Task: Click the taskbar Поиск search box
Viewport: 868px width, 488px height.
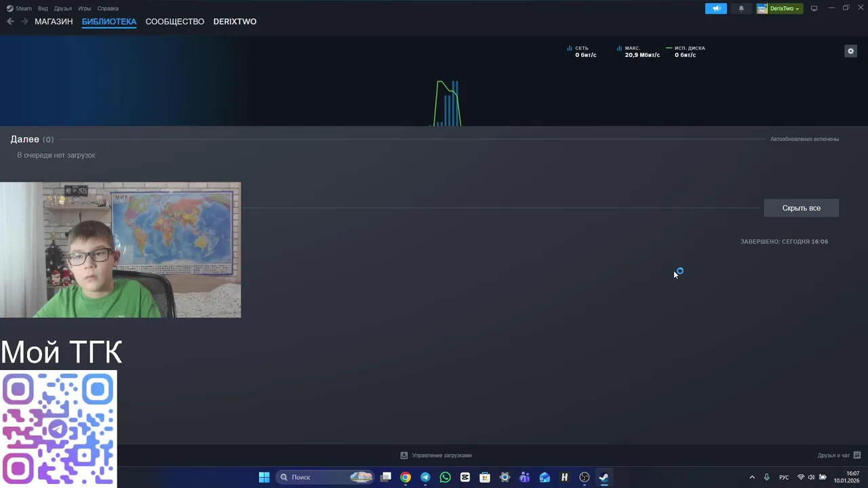Action: tap(326, 477)
